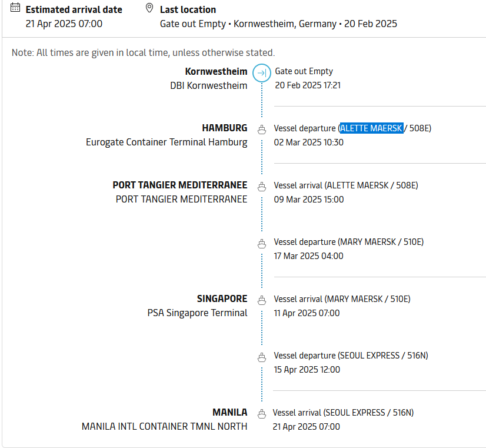Click the ship icon for Singapore vessel arrival
Screen dimensions: 486x448
click(x=262, y=300)
